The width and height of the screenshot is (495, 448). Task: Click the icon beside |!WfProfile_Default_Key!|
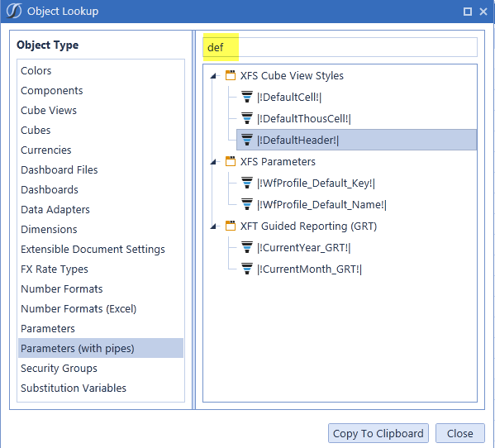pos(247,183)
